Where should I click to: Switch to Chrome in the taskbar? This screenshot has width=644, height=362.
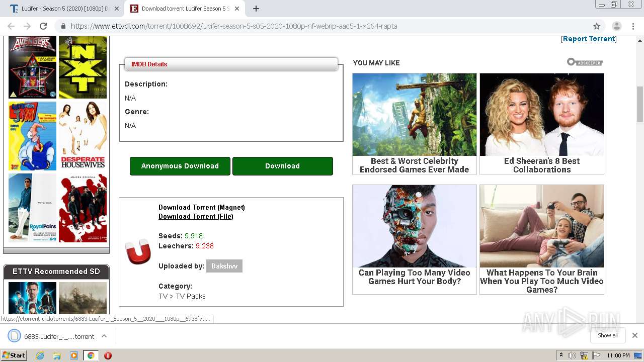[x=91, y=355]
